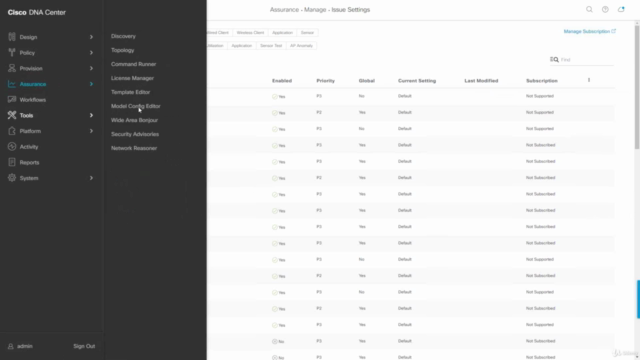Expand the Design submenu chevron
The image size is (640, 360).
[91, 37]
